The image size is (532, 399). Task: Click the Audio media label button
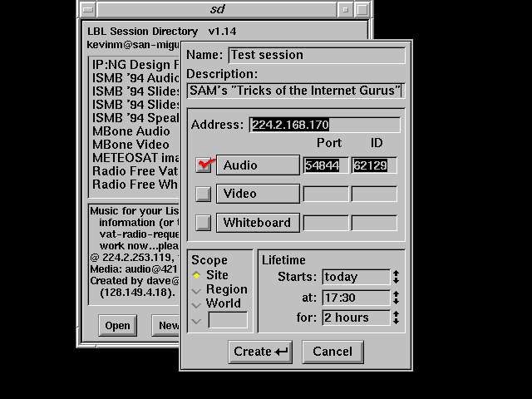pyautogui.click(x=258, y=165)
